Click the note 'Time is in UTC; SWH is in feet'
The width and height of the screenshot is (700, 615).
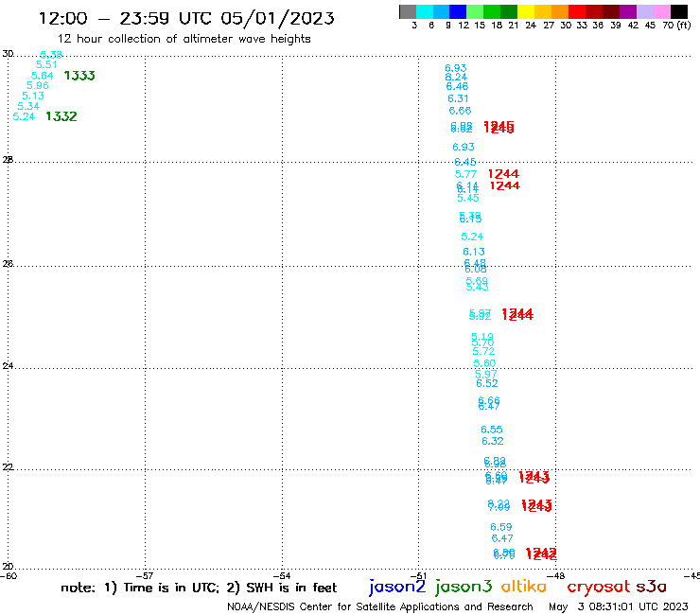[199, 588]
